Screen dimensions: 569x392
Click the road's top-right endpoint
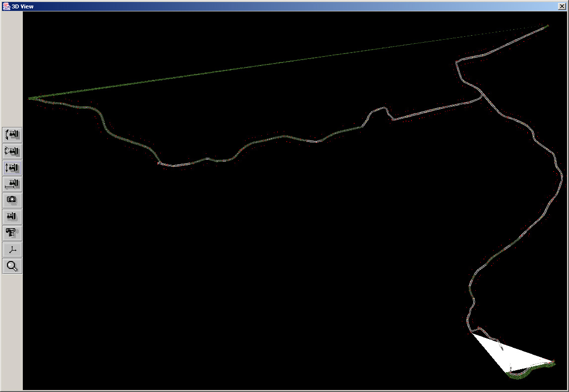(x=547, y=26)
